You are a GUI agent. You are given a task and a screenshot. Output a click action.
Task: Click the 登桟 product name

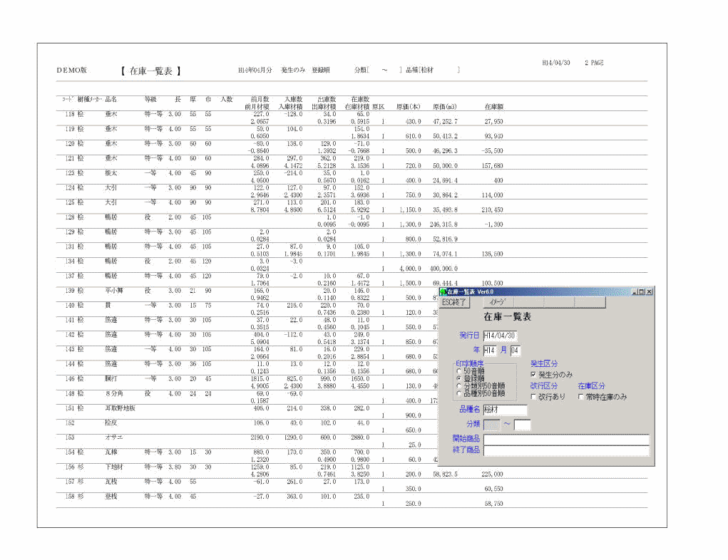pos(111,497)
